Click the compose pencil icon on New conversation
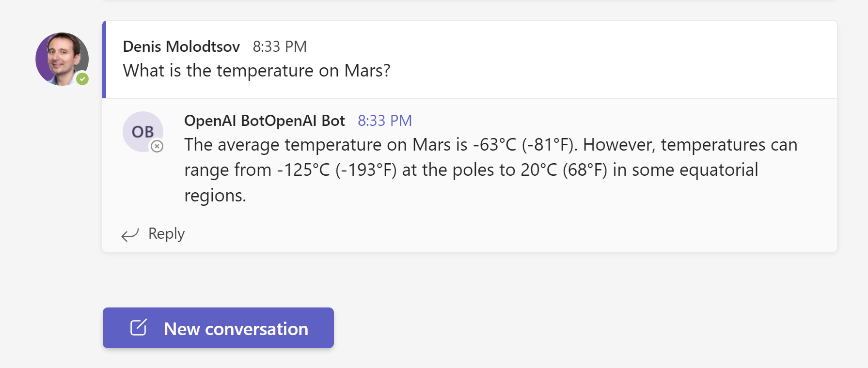The height and width of the screenshot is (368, 868). coord(138,328)
